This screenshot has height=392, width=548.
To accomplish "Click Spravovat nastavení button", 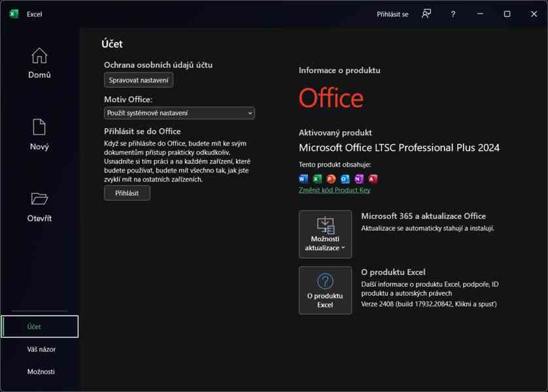I will pos(139,80).
